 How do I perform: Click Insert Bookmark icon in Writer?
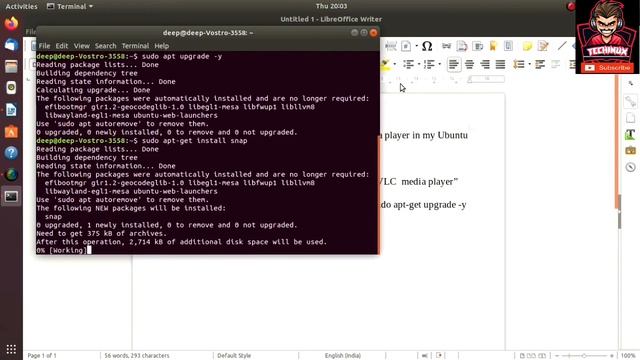(493, 46)
